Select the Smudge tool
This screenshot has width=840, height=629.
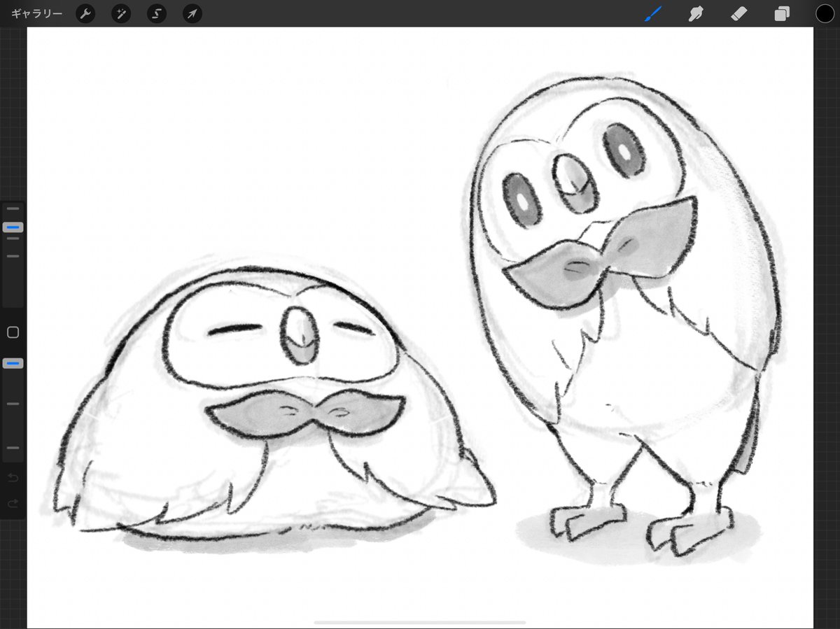tap(695, 13)
